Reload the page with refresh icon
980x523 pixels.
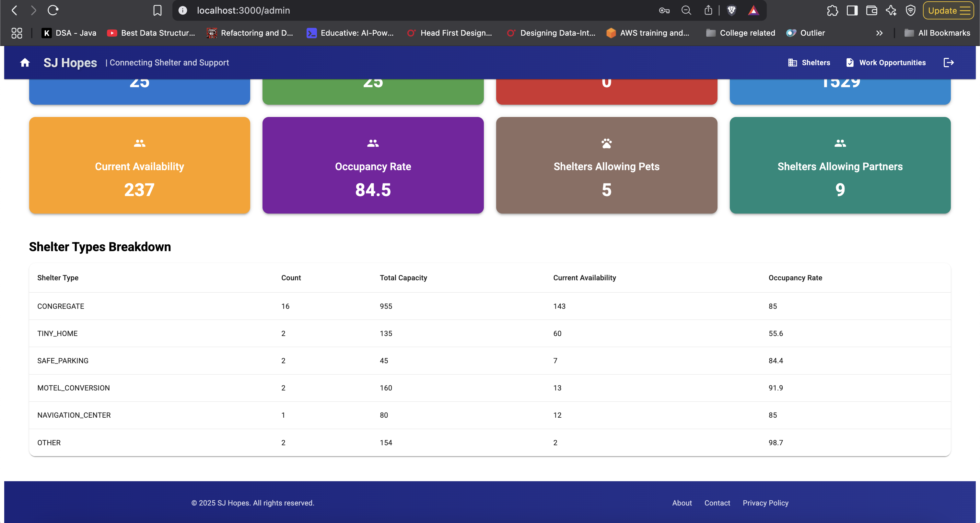(53, 10)
